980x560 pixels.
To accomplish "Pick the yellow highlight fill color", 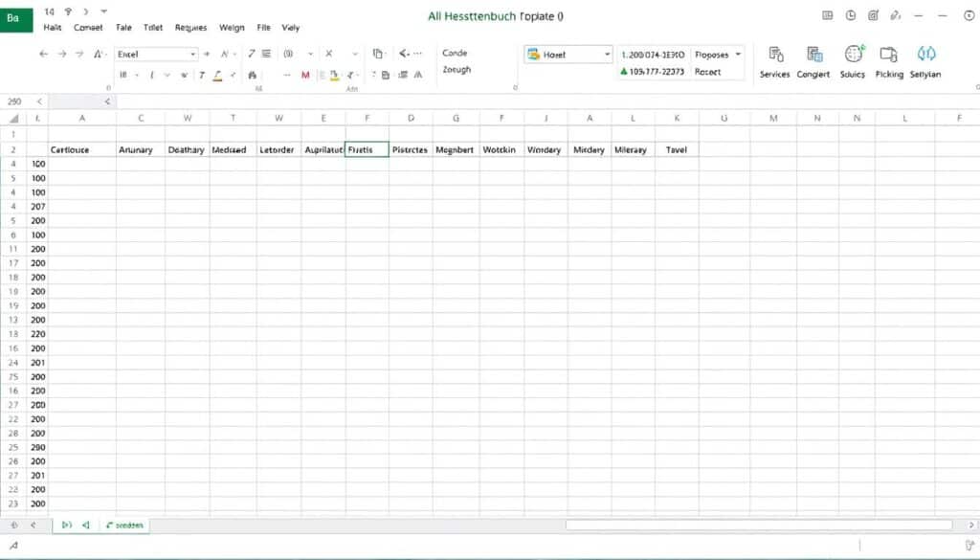I will [x=335, y=76].
